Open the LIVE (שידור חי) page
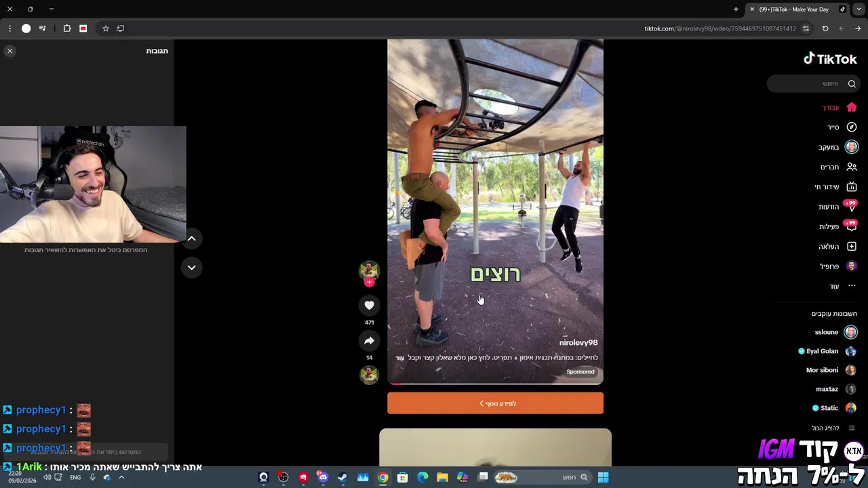The height and width of the screenshot is (488, 868). (x=835, y=186)
